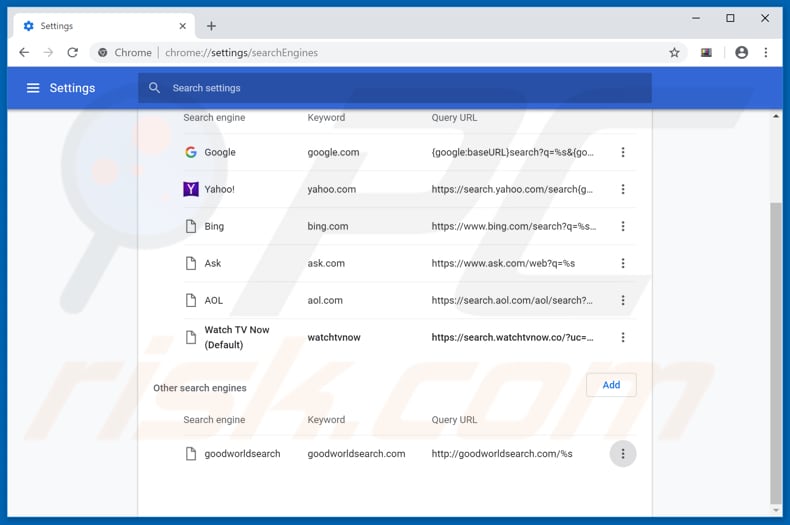Click the Settings title in header
This screenshot has width=790, height=525.
pos(72,88)
